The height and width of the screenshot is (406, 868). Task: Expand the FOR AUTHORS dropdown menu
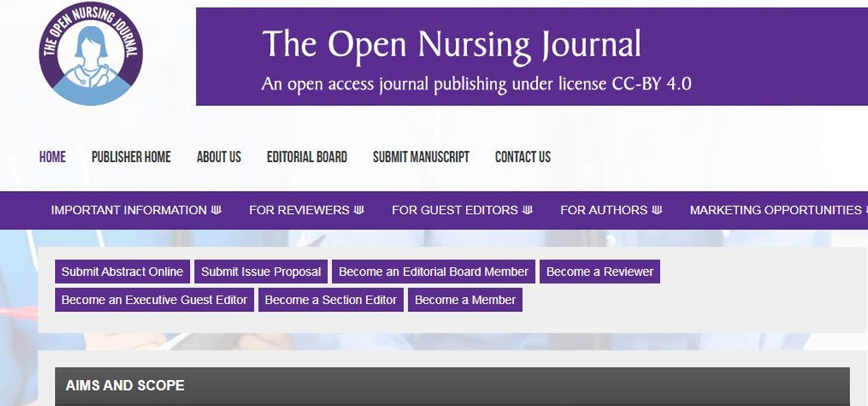611,210
